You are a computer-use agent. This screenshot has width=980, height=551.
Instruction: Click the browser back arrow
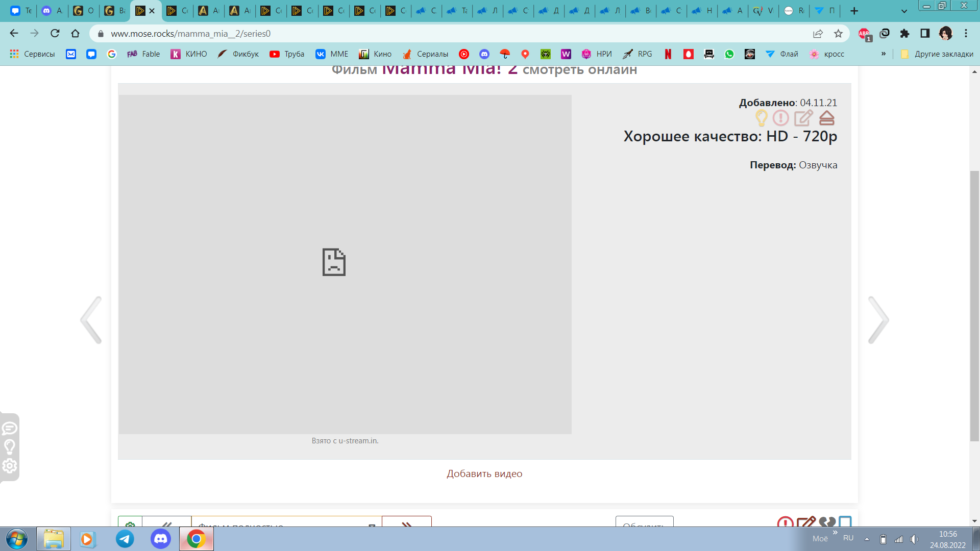point(14,34)
